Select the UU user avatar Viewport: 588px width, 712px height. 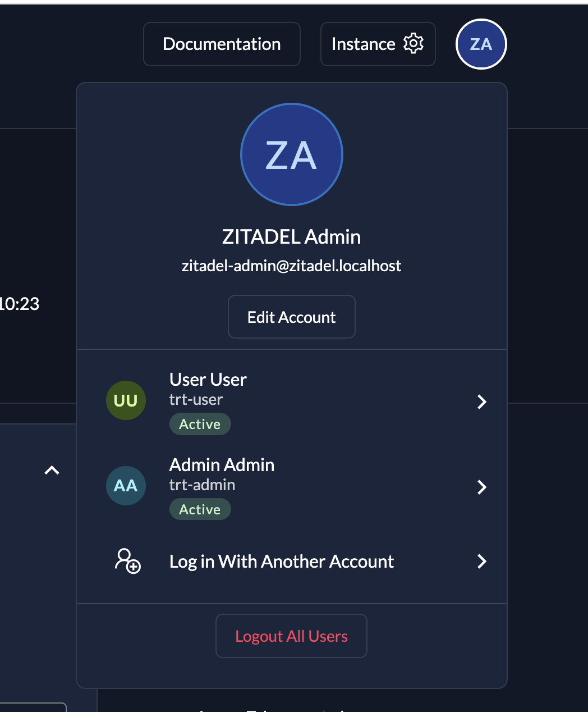[x=126, y=400]
